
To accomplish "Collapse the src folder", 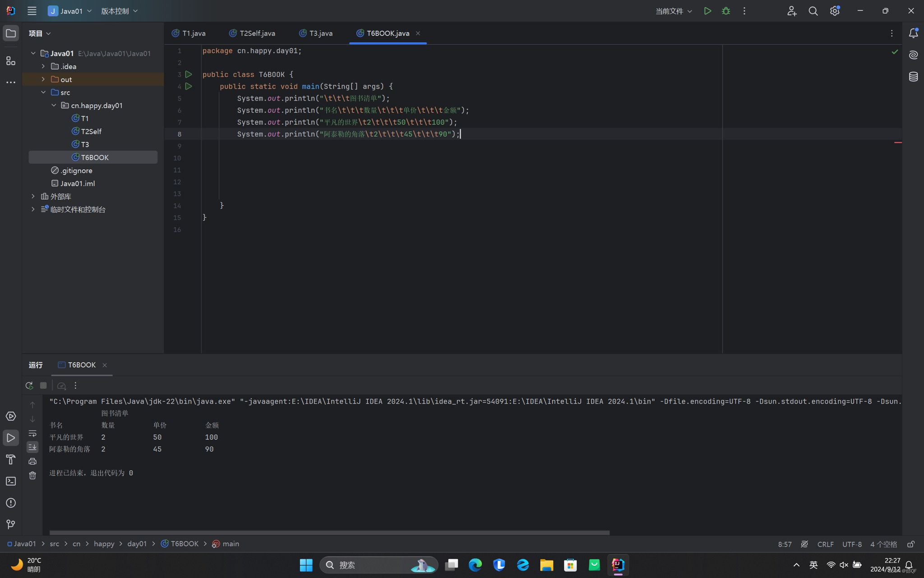I will (43, 92).
